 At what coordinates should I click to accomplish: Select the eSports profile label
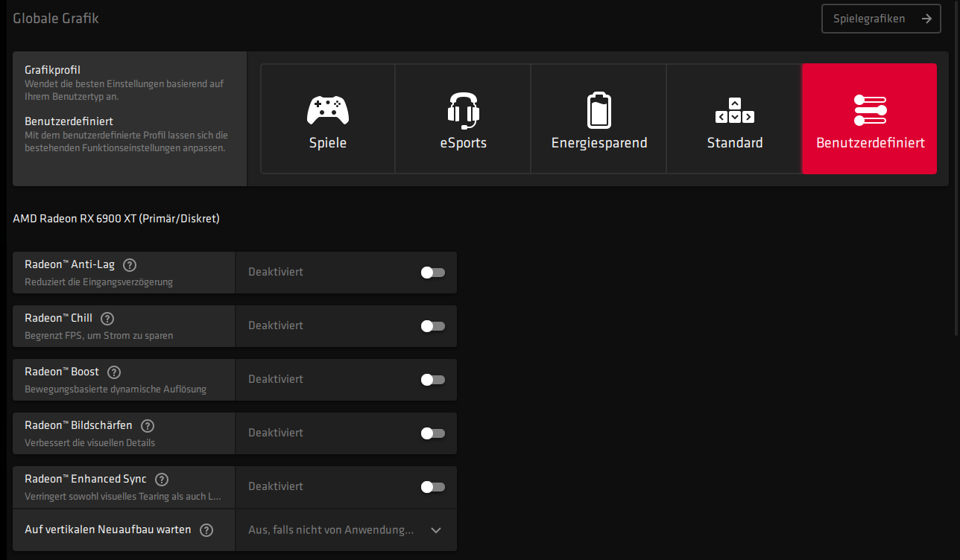pyautogui.click(x=463, y=143)
